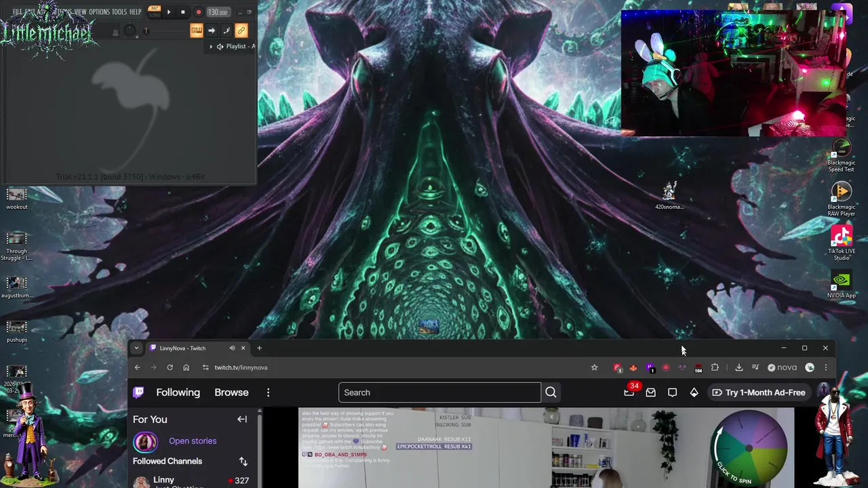Click the Twitch Search field

439,392
